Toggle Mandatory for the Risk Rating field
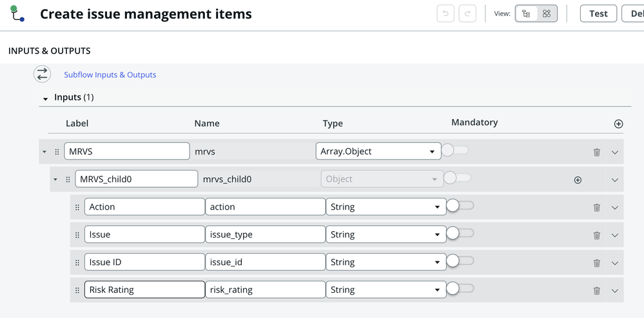The width and height of the screenshot is (644, 318). (460, 288)
